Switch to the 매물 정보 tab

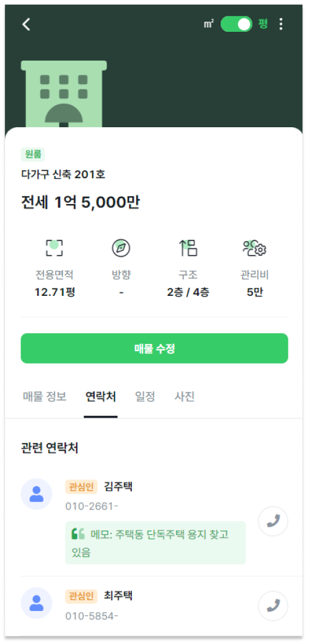click(x=45, y=396)
